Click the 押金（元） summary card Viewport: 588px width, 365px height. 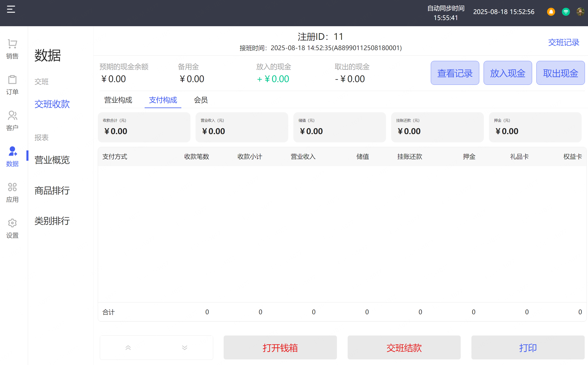[x=535, y=127]
